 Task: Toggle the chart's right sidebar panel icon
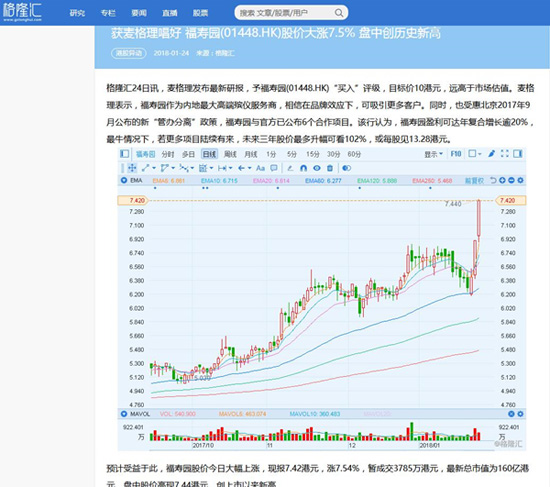pos(517,153)
